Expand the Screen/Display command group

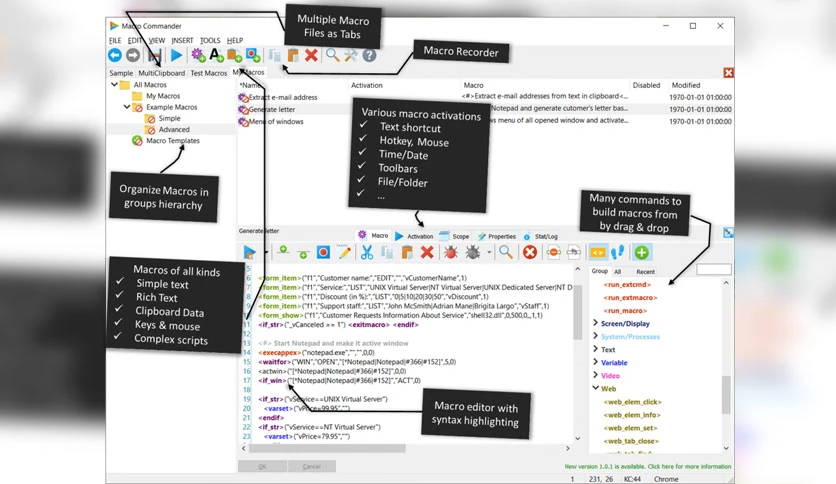596,323
